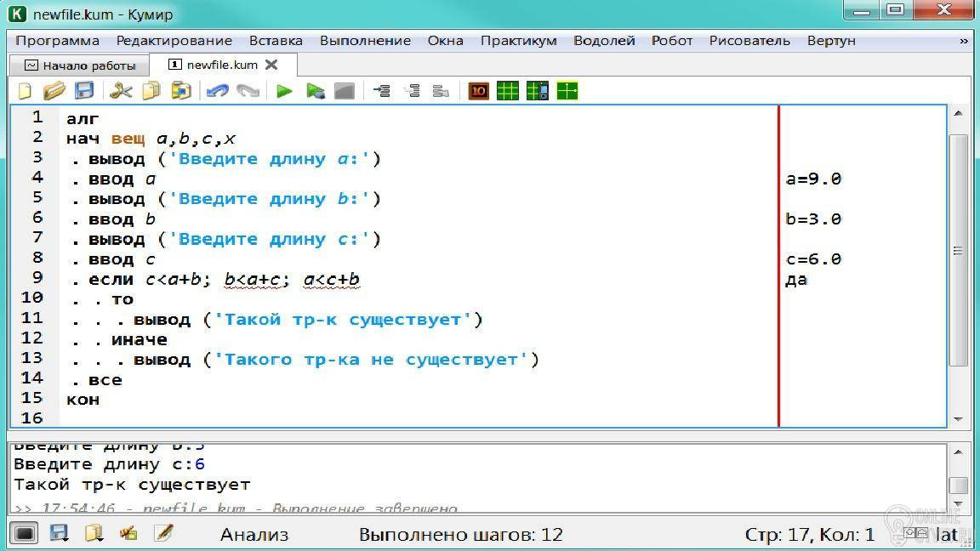Open a file with the folder icon
The height and width of the screenshot is (551, 980).
54,91
